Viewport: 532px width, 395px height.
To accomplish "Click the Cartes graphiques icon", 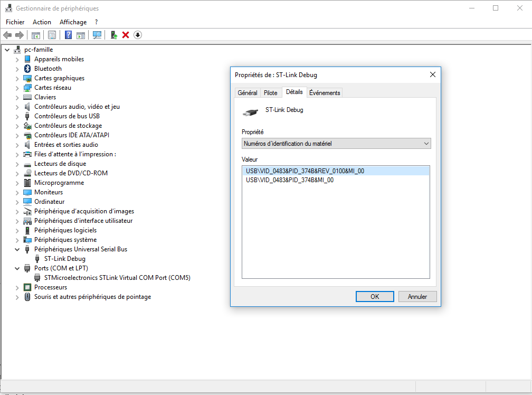I will [x=27, y=78].
